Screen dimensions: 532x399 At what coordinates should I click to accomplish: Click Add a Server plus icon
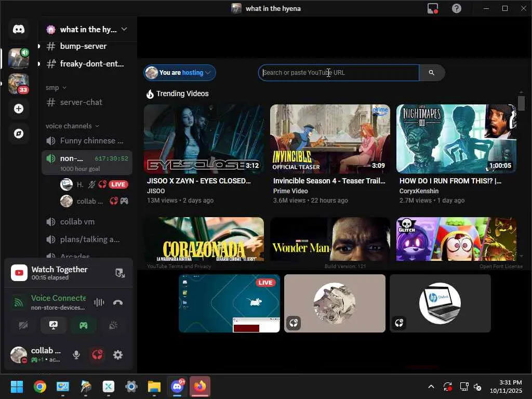pyautogui.click(x=19, y=109)
